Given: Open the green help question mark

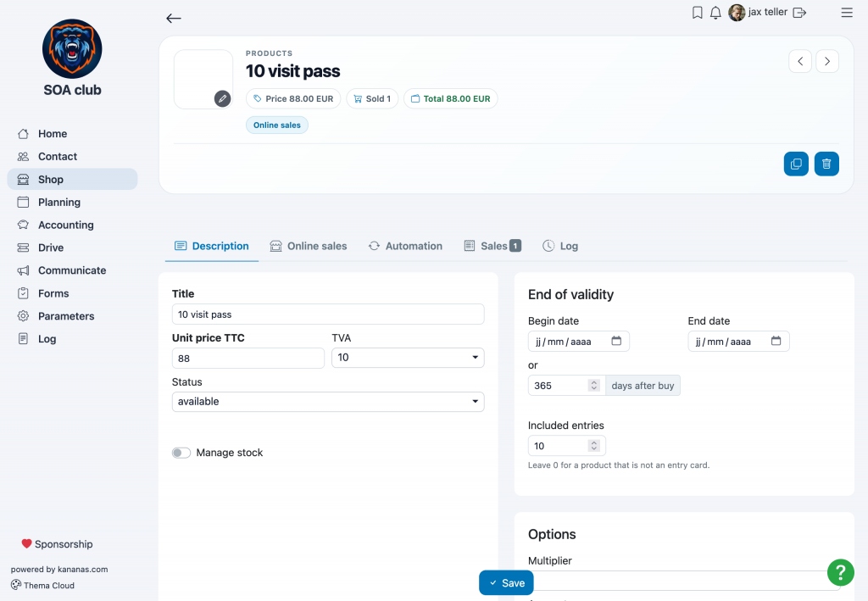Looking at the screenshot, I should coord(840,572).
